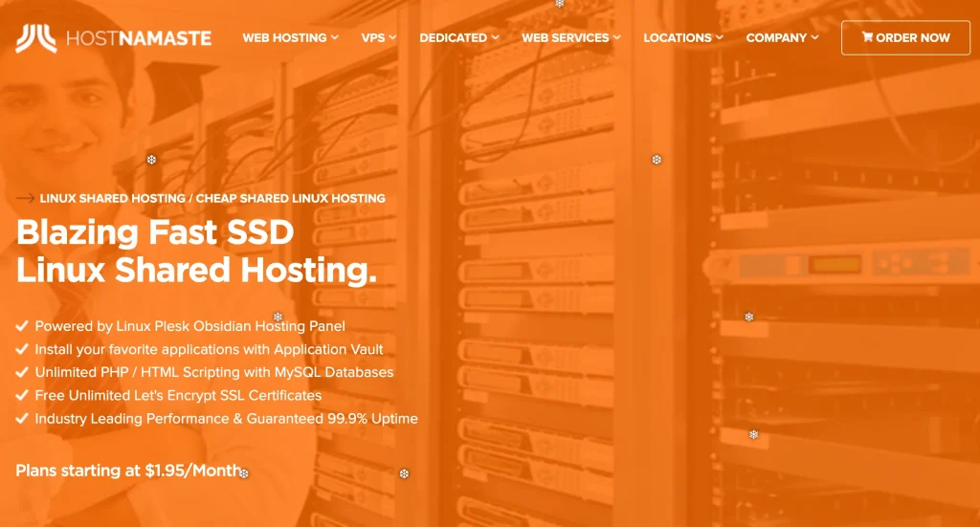
Task: Expand the Locations chevron
Action: (x=720, y=37)
